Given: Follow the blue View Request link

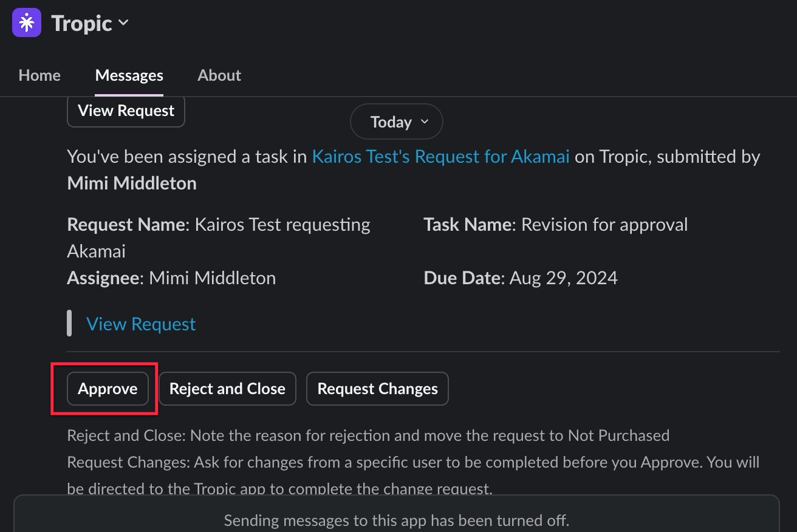Looking at the screenshot, I should 141,324.
